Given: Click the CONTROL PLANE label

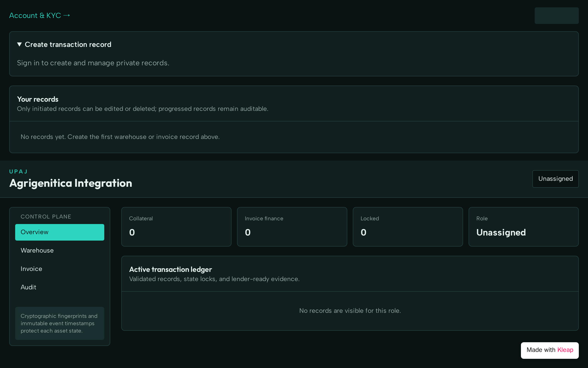Looking at the screenshot, I should pyautogui.click(x=46, y=217).
